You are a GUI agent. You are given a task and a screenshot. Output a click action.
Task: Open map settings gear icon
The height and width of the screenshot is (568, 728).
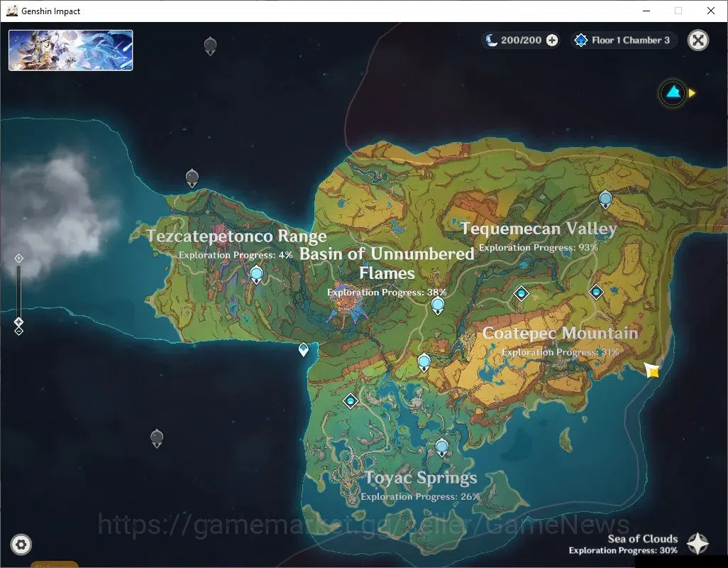coord(21,545)
